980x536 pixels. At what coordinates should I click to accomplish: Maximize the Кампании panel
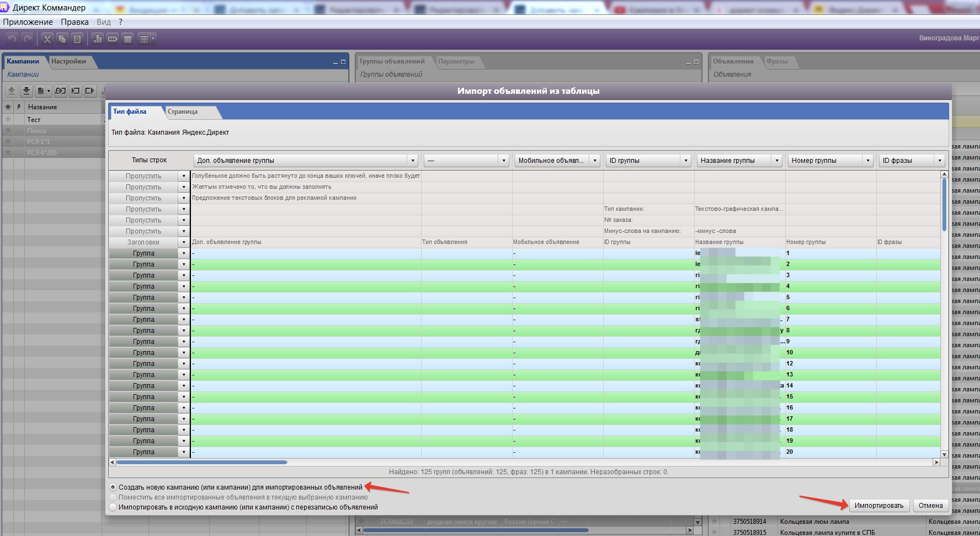343,62
